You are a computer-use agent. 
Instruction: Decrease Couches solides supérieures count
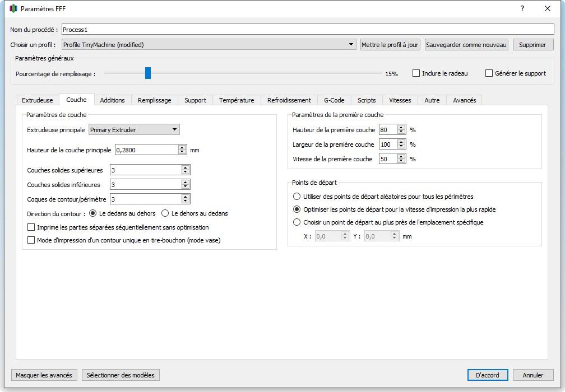tap(185, 172)
